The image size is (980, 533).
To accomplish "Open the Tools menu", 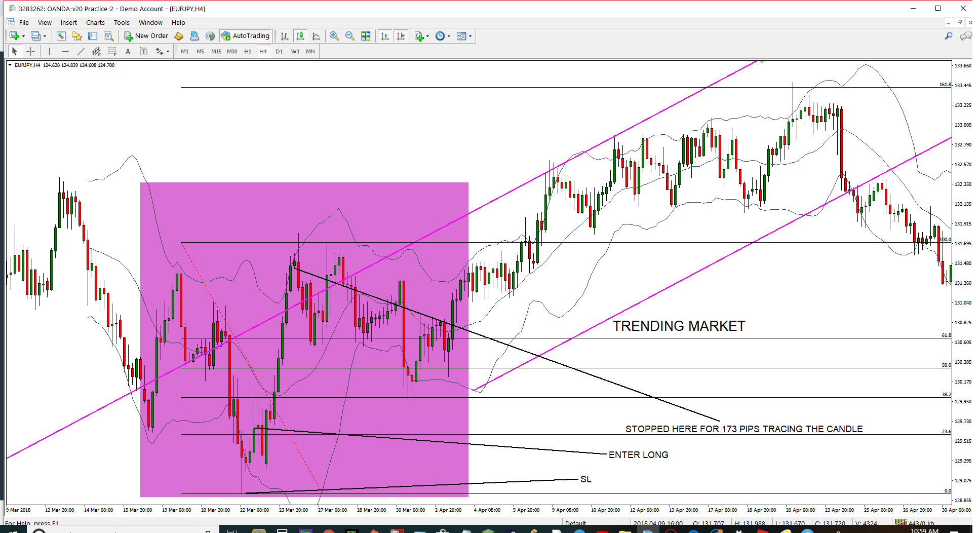I will (x=122, y=22).
